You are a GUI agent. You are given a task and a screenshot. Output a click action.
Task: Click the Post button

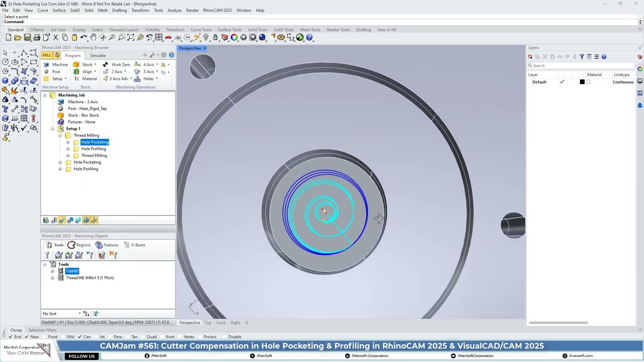pos(52,71)
